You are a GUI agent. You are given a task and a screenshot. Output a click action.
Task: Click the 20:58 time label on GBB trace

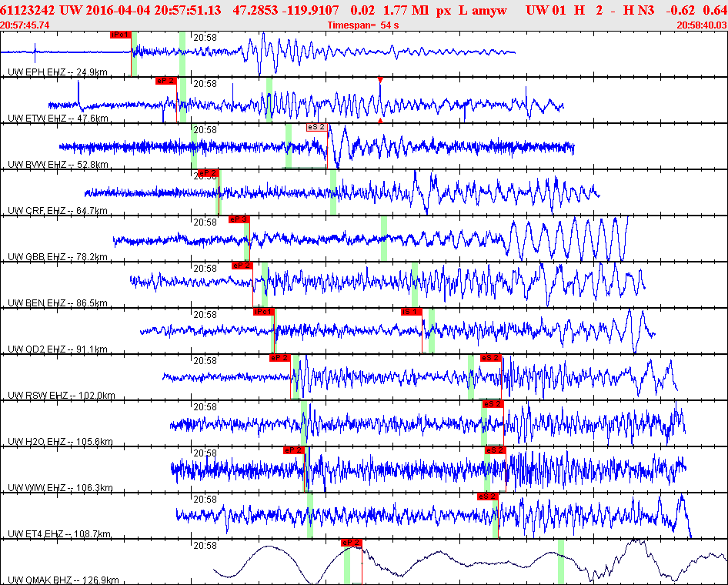pyautogui.click(x=205, y=222)
